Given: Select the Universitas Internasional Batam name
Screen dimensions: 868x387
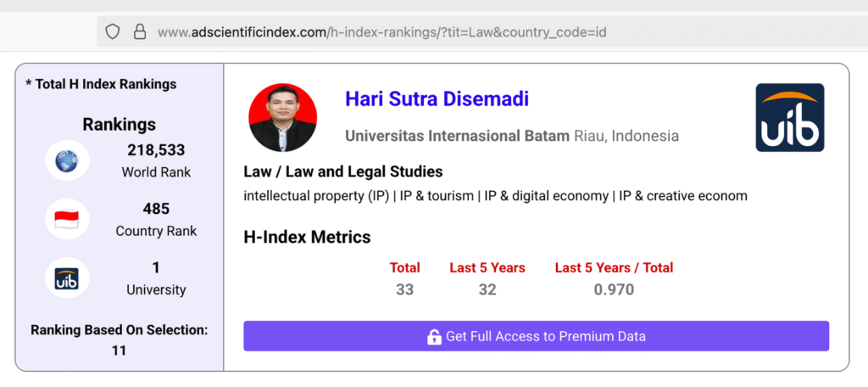Looking at the screenshot, I should (457, 136).
